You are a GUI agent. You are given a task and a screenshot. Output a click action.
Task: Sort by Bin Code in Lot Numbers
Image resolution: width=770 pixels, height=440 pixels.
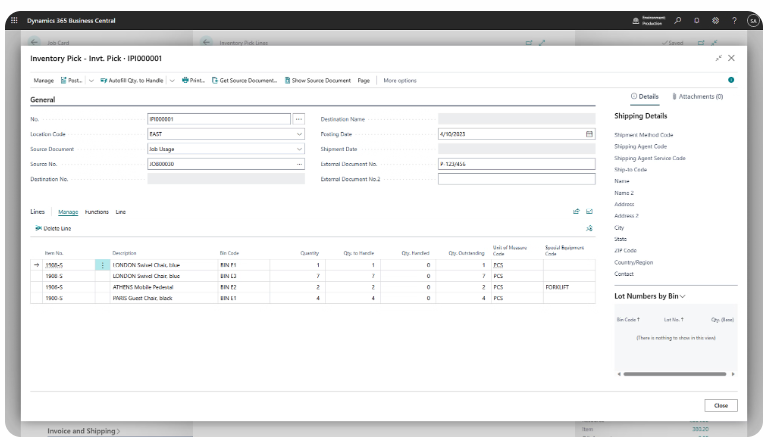628,320
